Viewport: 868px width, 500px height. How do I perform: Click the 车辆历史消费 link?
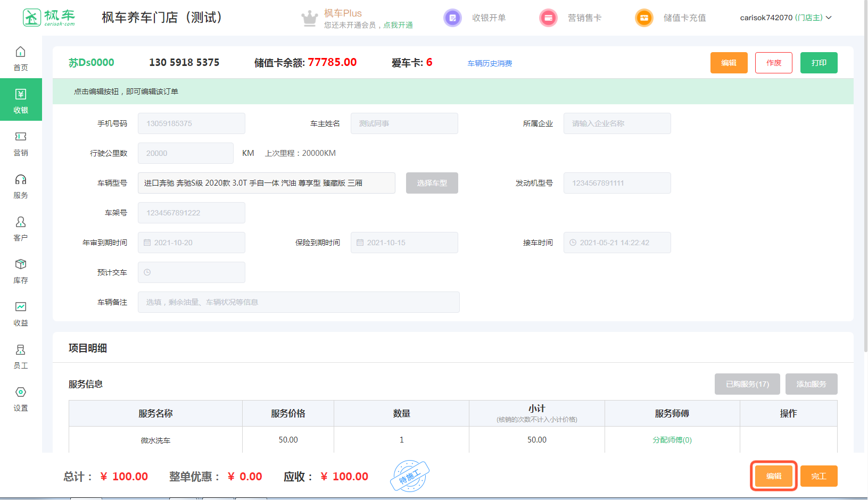[x=490, y=63]
